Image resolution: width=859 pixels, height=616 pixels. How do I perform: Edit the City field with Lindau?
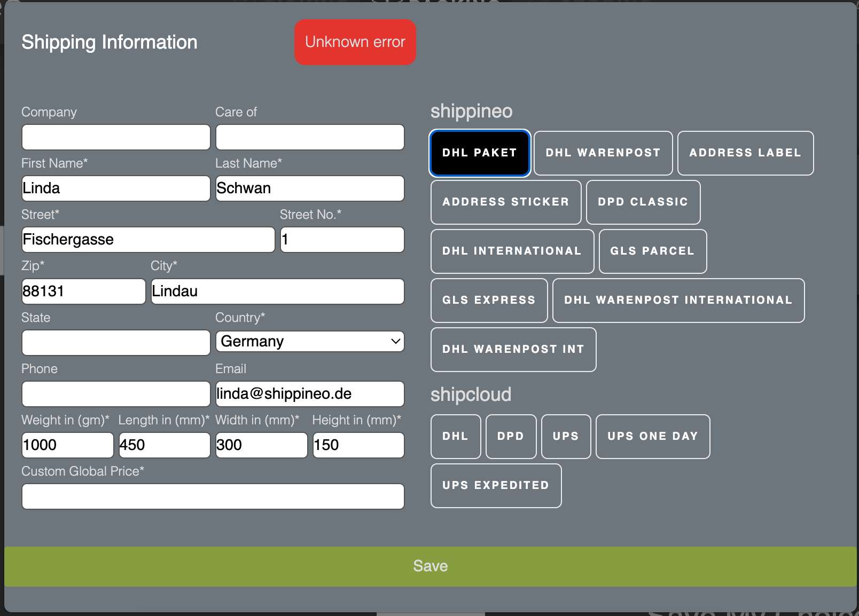click(278, 291)
